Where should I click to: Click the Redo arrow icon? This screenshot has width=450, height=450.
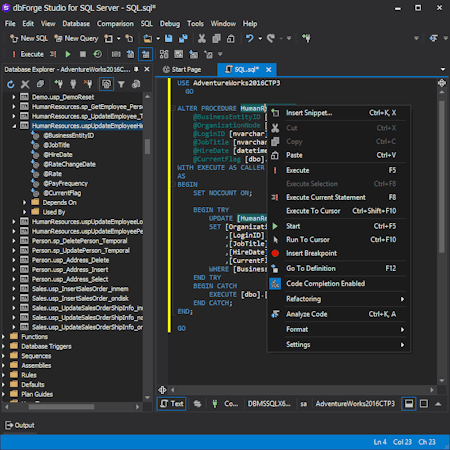pyautogui.click(x=271, y=39)
